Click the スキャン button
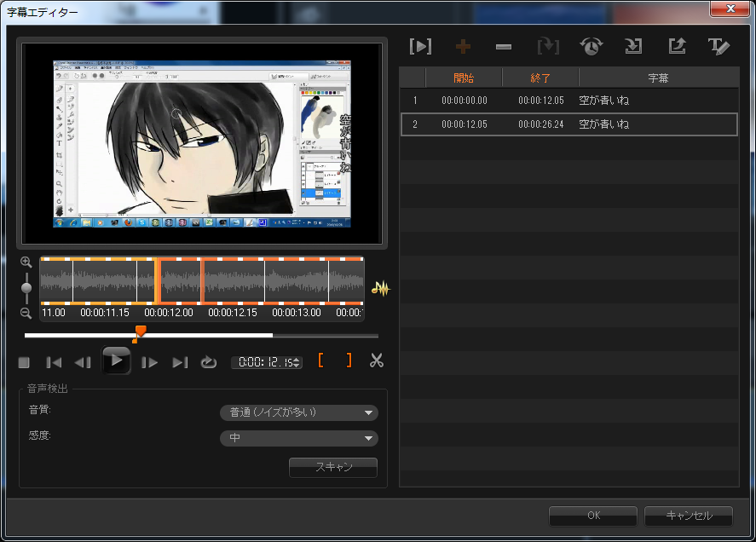756x542 pixels. point(333,467)
